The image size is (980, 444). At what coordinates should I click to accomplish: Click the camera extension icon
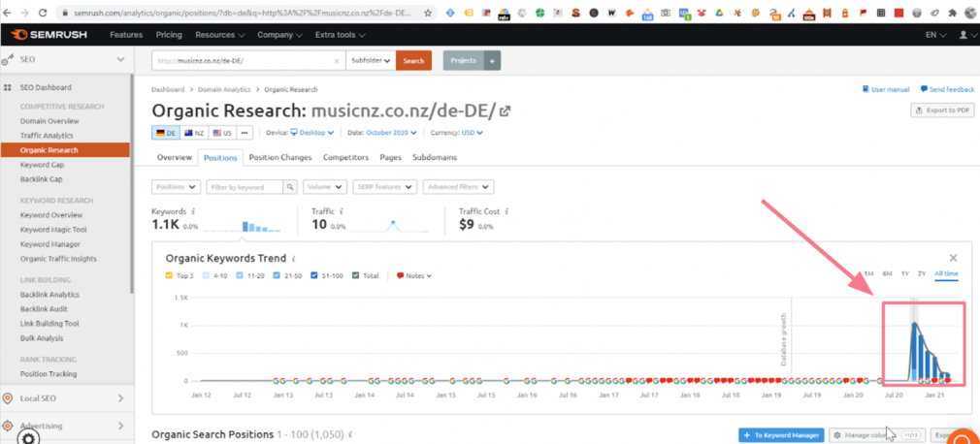coord(667,13)
